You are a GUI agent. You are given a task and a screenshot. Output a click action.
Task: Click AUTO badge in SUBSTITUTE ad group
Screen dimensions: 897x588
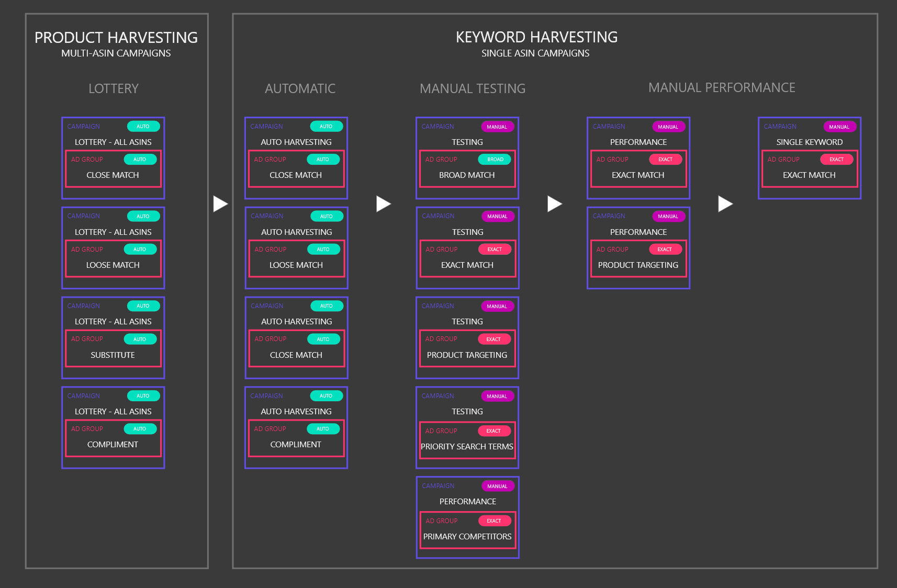pos(140,339)
